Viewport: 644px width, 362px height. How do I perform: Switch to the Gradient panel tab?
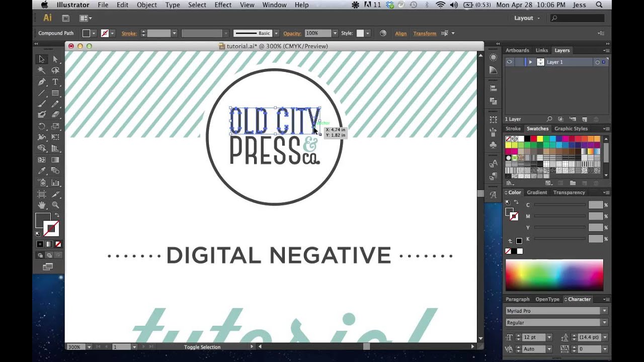tap(537, 193)
